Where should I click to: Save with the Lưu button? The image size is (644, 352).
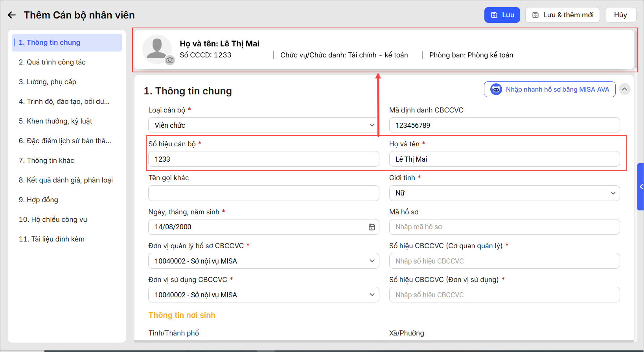(502, 15)
